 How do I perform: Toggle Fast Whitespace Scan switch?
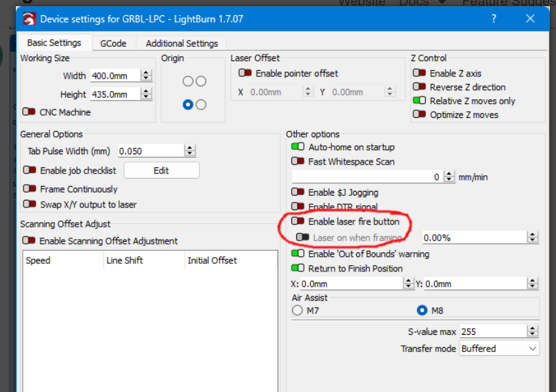pyautogui.click(x=298, y=161)
